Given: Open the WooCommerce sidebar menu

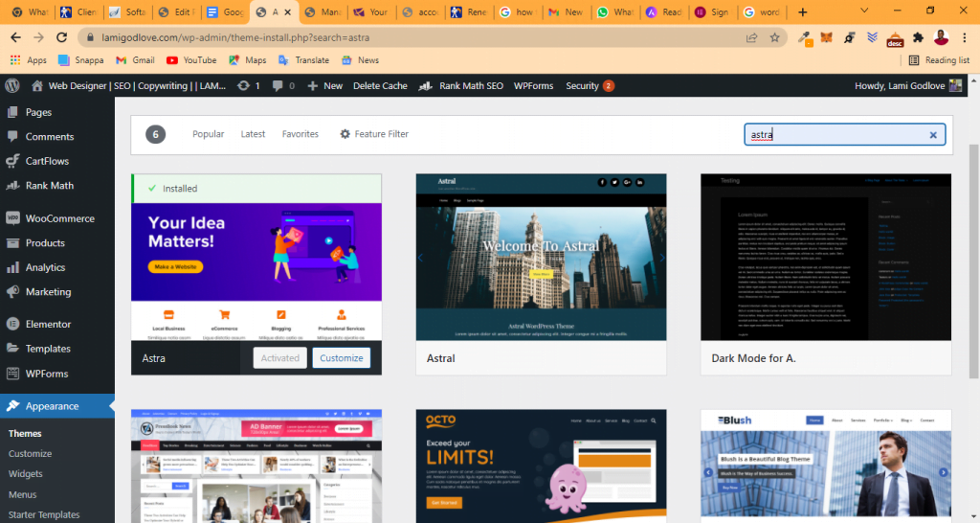Looking at the screenshot, I should 59,218.
